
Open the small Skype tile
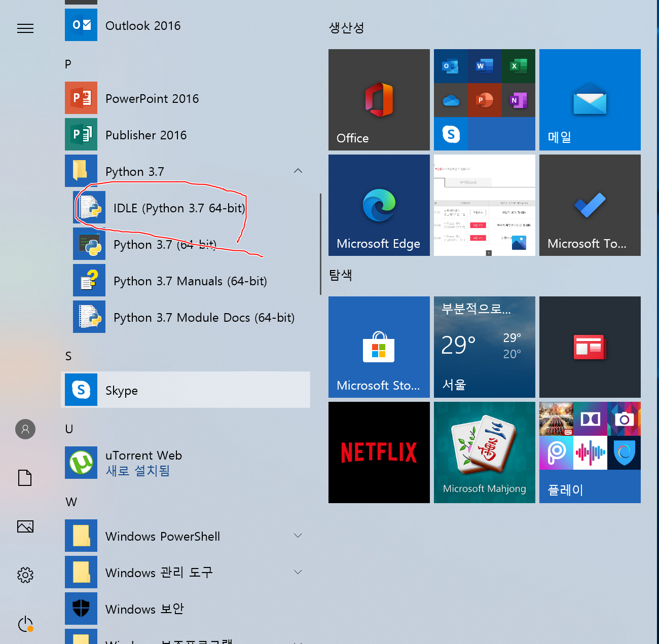coord(451,134)
